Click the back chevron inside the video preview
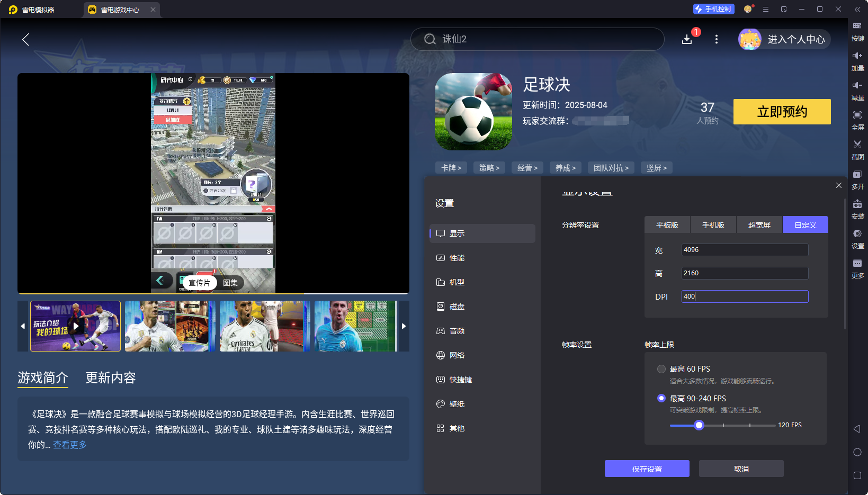Image resolution: width=868 pixels, height=495 pixels. pos(160,281)
